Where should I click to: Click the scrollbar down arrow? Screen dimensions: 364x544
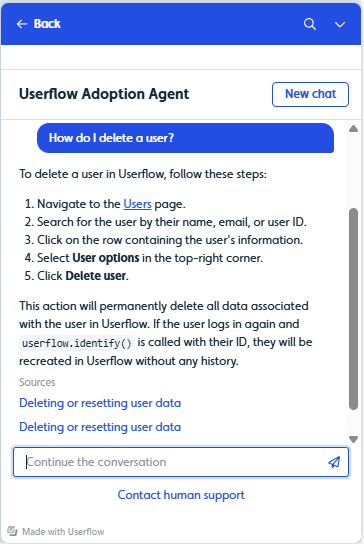click(353, 440)
